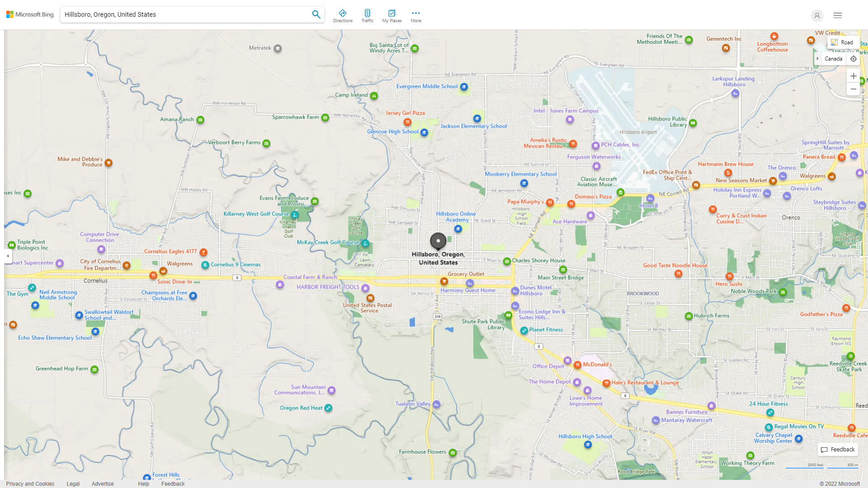The image size is (868, 488).
Task: Collapse the left side panel arrow
Action: coord(7,256)
